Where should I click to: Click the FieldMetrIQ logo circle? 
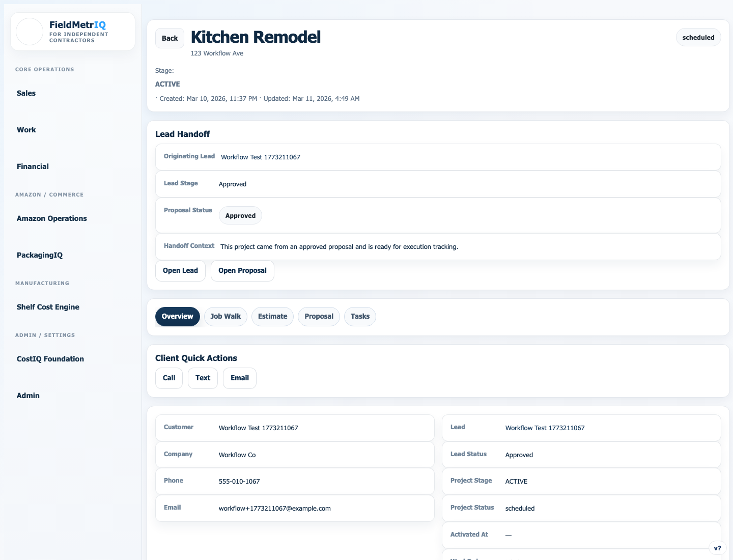(x=29, y=31)
